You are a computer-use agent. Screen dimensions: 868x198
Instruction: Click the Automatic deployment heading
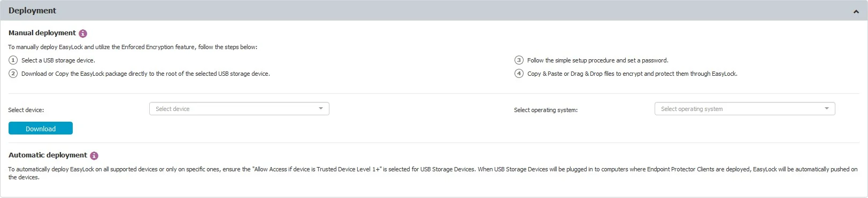click(48, 155)
